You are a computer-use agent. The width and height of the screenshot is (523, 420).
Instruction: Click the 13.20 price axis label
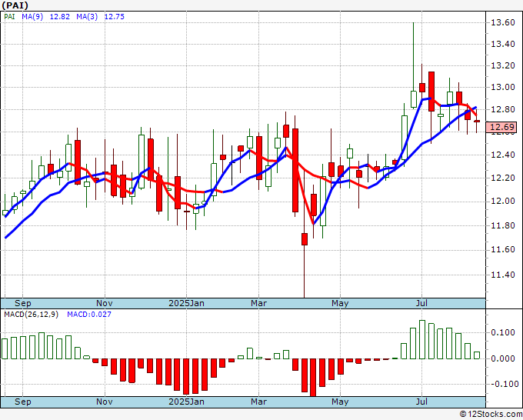click(x=503, y=65)
